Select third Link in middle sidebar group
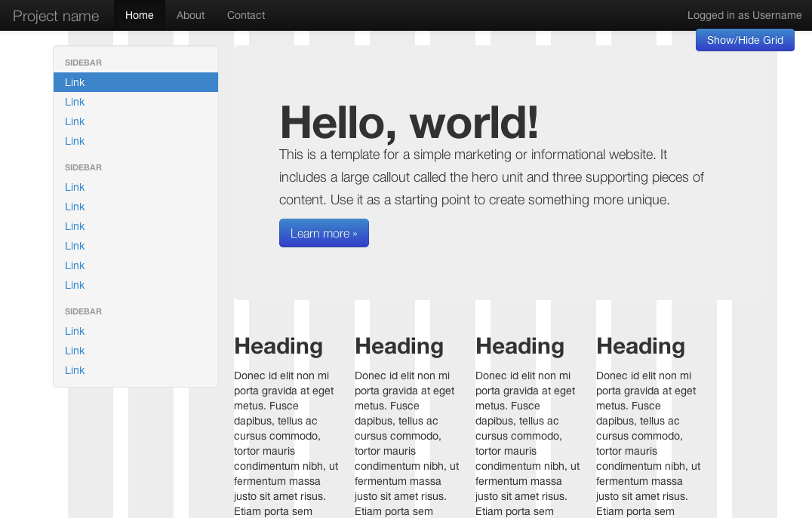 click(75, 226)
